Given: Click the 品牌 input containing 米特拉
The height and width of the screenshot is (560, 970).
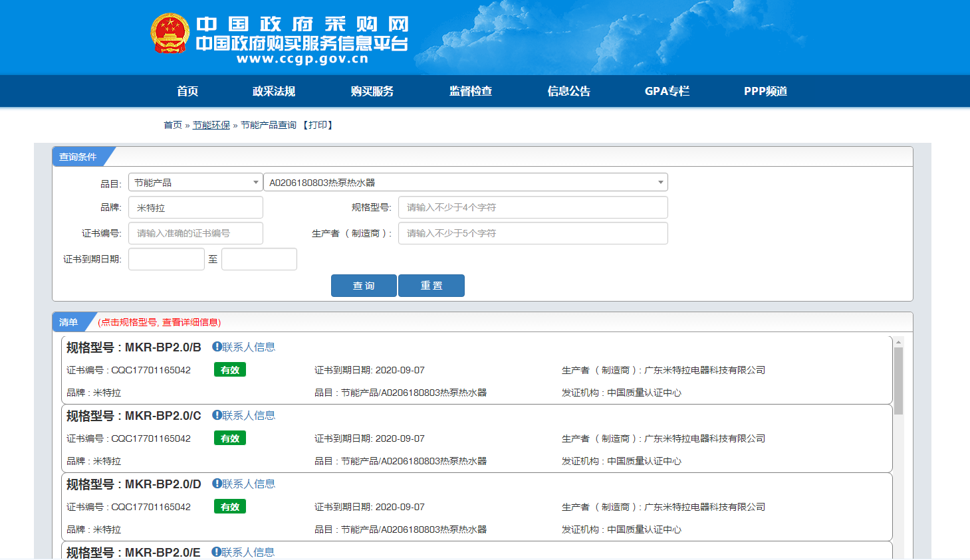Looking at the screenshot, I should click(x=195, y=207).
